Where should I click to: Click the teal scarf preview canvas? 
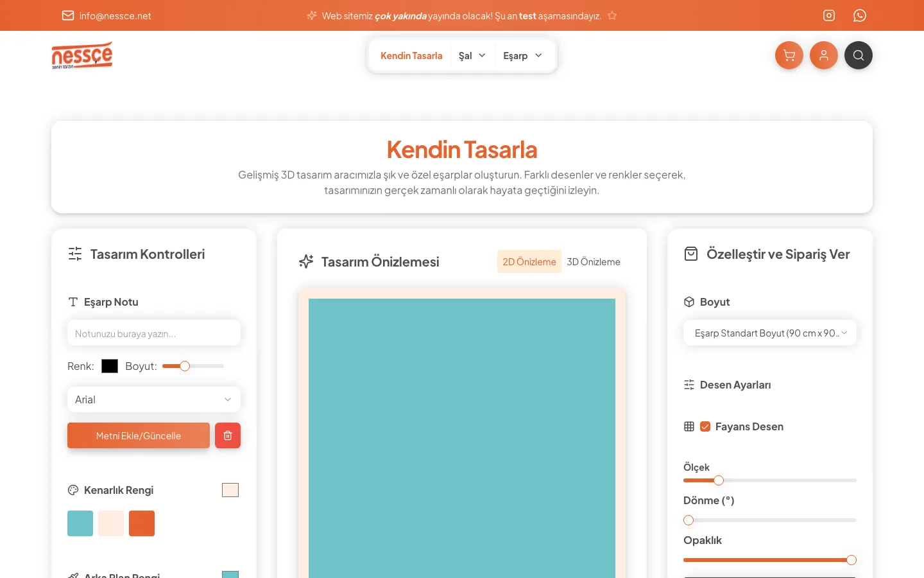(462, 438)
